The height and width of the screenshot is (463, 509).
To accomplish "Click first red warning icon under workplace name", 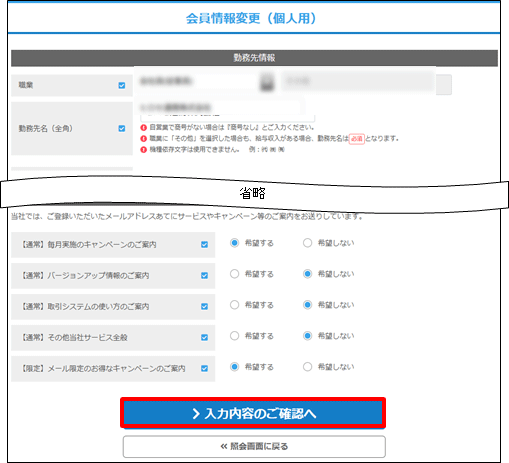I will (144, 128).
